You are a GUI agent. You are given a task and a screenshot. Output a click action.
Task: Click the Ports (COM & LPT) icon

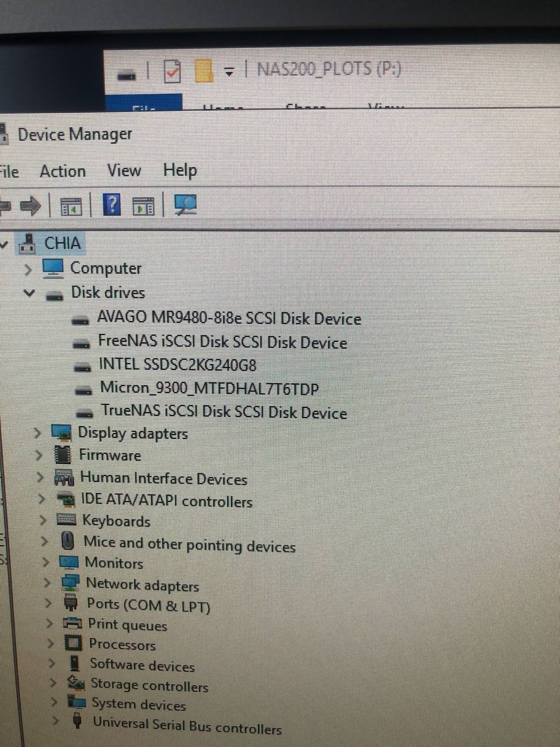[71, 603]
